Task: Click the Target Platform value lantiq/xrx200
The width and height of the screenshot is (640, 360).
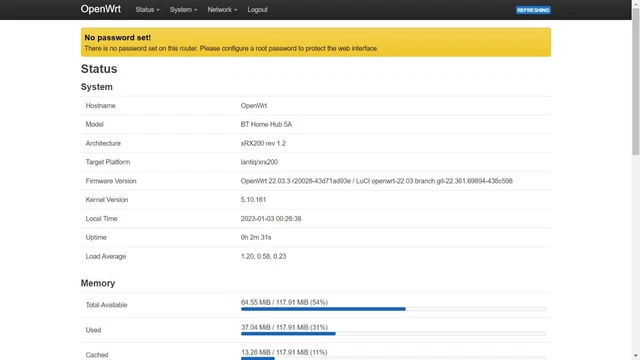Action: pyautogui.click(x=259, y=162)
